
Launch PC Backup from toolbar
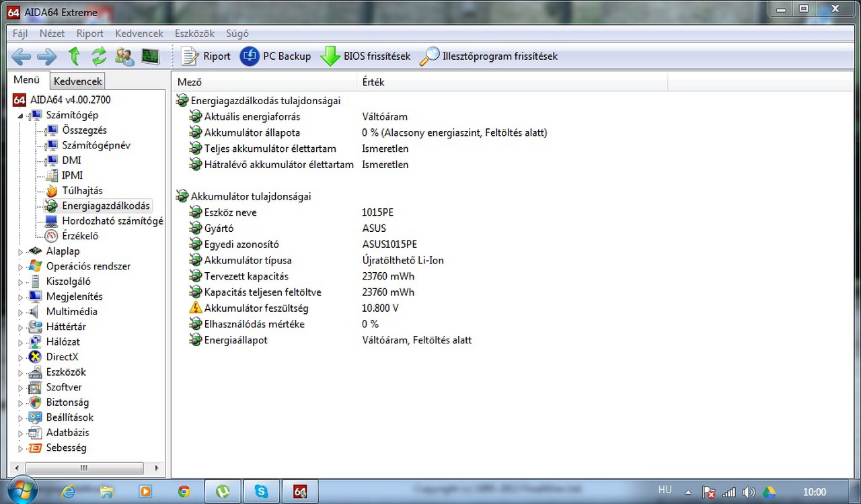(x=275, y=56)
